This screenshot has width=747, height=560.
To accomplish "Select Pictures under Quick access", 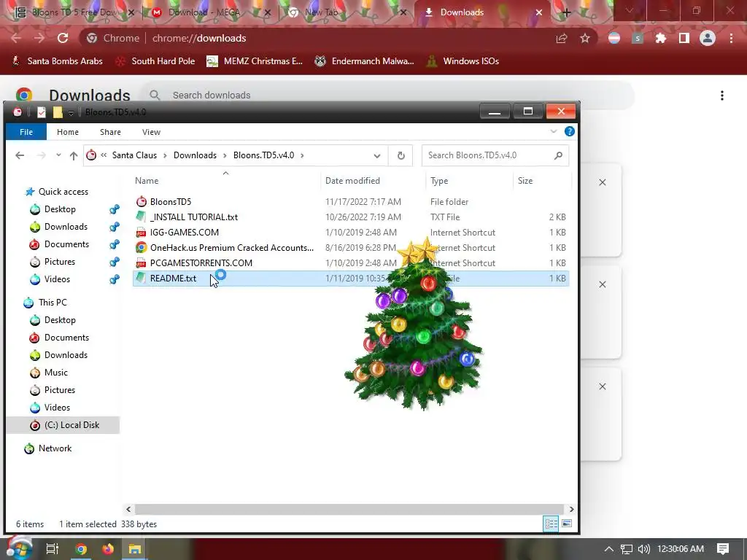I will 60,262.
